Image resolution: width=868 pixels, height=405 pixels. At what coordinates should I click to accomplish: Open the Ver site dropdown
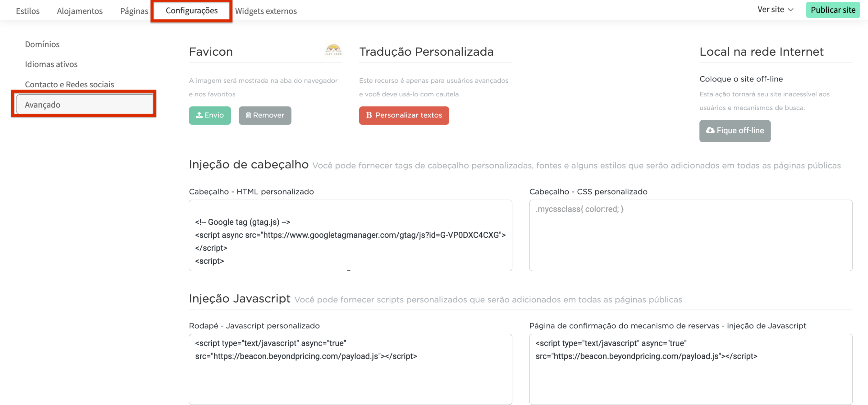point(775,10)
